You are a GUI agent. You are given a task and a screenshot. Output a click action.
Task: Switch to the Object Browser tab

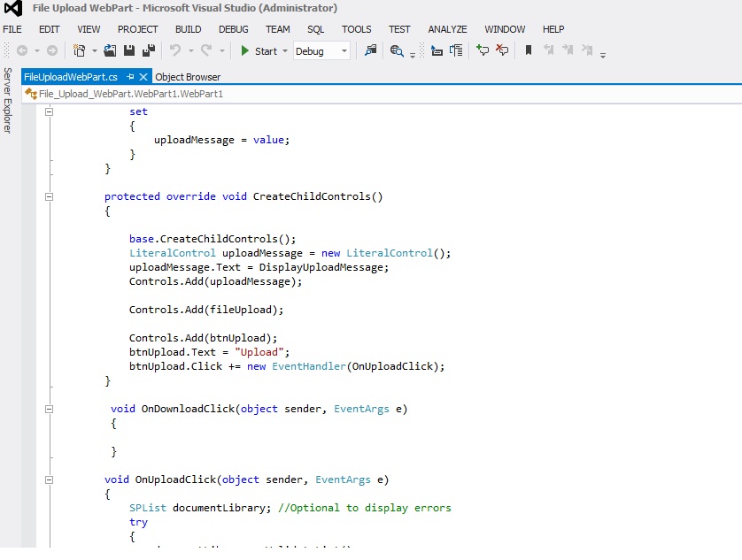click(188, 77)
